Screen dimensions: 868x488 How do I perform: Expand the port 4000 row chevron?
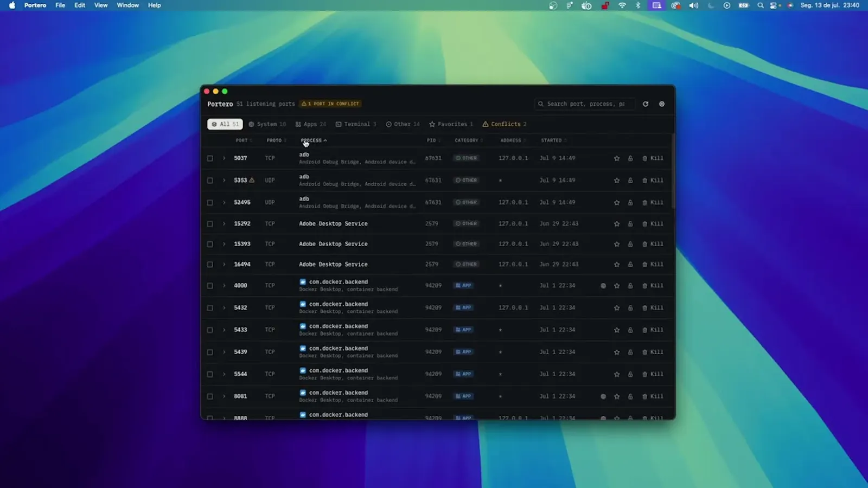[x=224, y=286]
